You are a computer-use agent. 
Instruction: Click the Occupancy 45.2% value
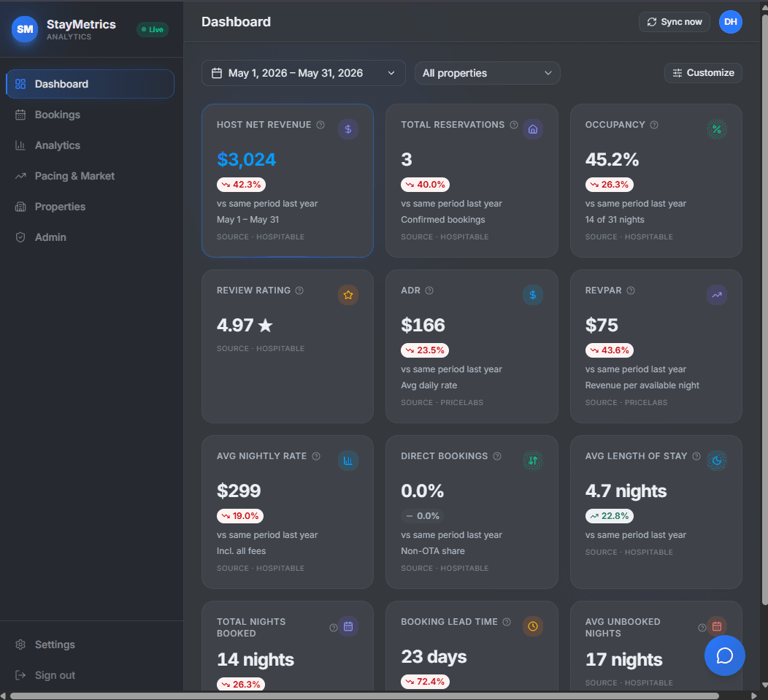pos(612,159)
